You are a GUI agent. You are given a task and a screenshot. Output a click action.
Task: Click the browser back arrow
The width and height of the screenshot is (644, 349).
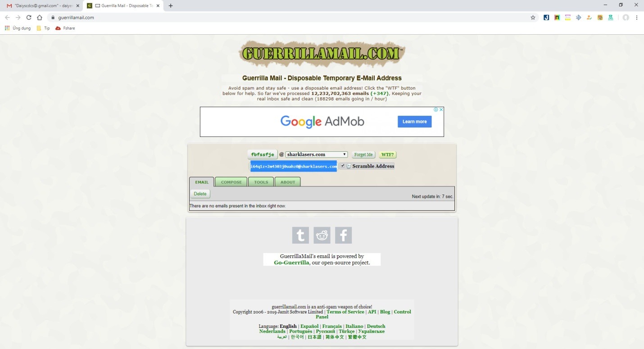tap(7, 18)
